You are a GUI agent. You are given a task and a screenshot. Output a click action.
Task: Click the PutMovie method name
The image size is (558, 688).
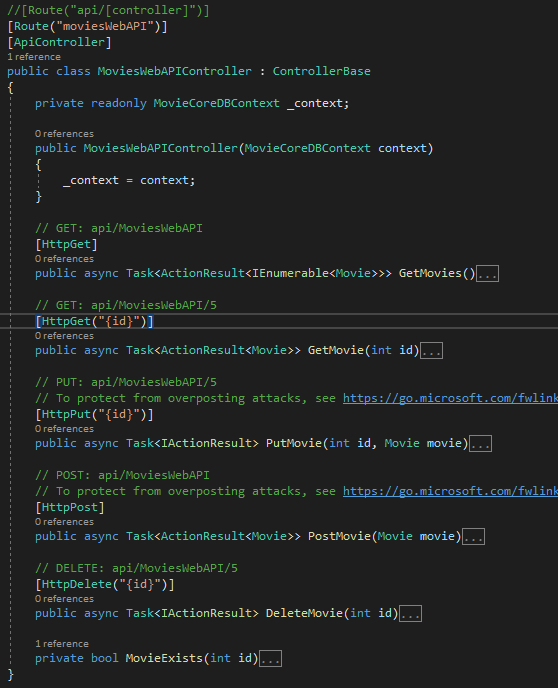294,443
